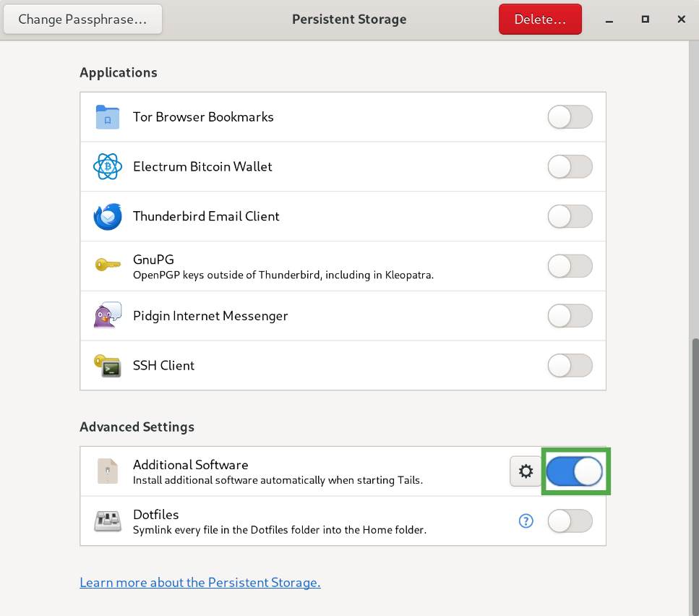Open Learn more about the Persistent Storage link
The height and width of the screenshot is (616, 699).
[200, 583]
